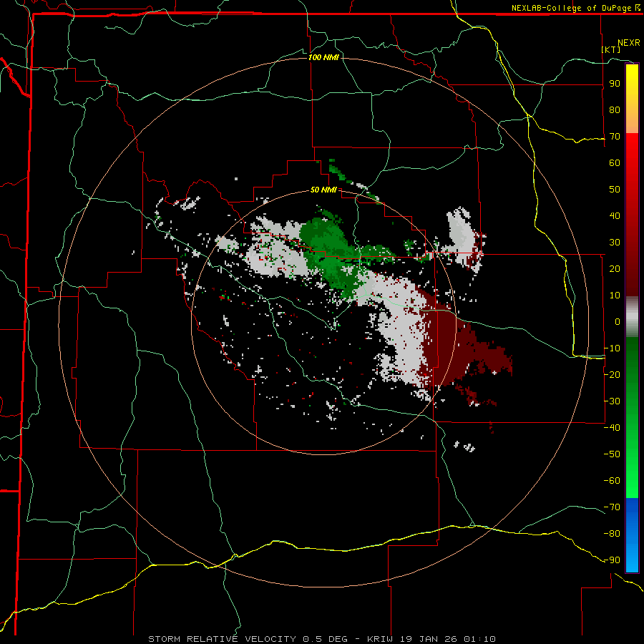Click the gray zero-velocity segment of the color bar
Image resolution: width=644 pixels, height=644 pixels.
(632, 317)
